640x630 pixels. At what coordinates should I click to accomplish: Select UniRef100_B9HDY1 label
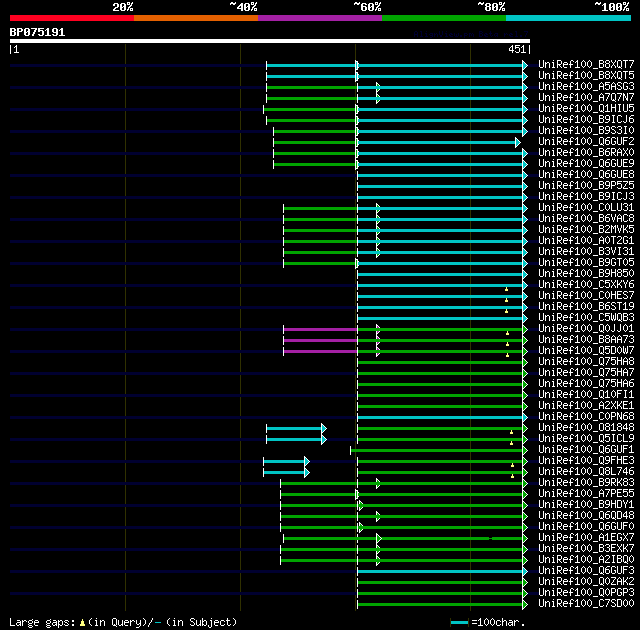[x=586, y=505]
